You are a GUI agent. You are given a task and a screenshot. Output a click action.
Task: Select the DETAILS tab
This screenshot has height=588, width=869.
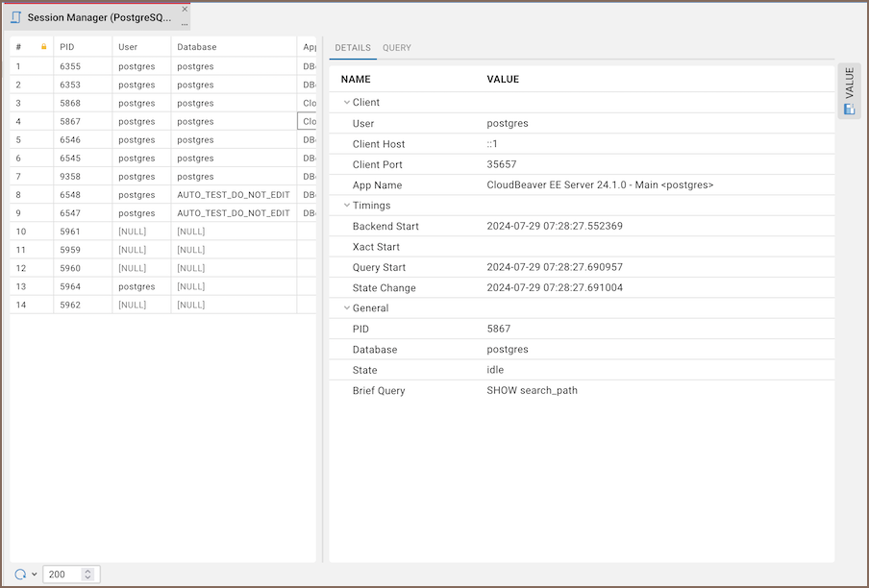(352, 48)
